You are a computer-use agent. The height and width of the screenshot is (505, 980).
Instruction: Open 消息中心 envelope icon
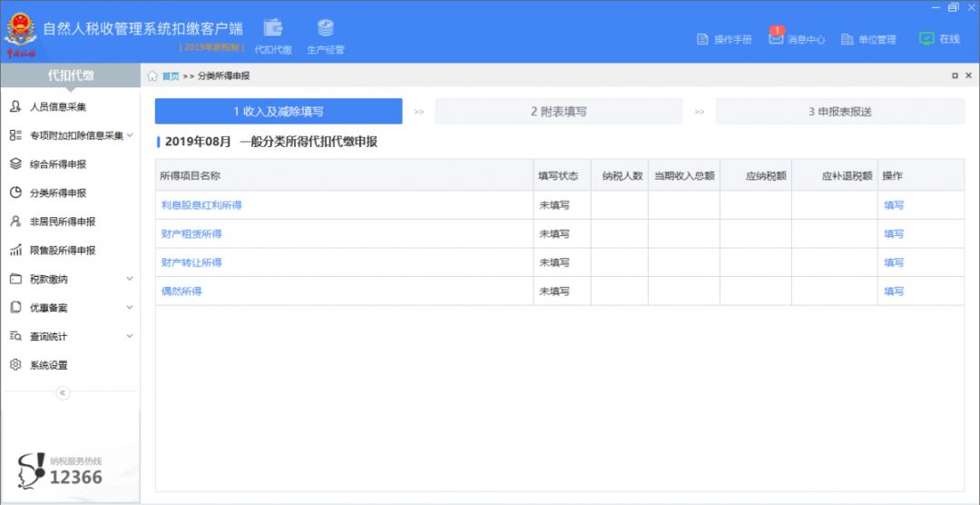tap(776, 38)
